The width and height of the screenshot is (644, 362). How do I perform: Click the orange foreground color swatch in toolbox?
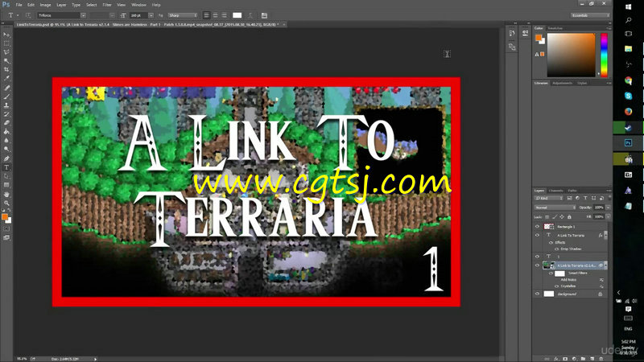[x=5, y=216]
